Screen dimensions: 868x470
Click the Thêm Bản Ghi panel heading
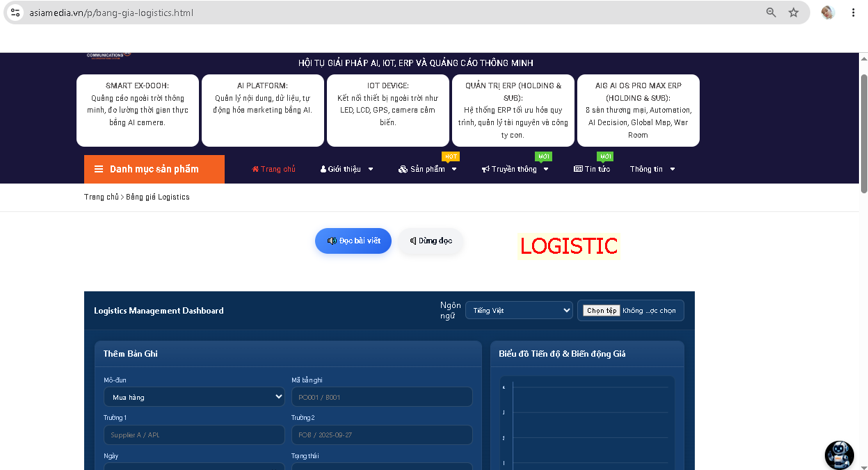click(x=131, y=354)
